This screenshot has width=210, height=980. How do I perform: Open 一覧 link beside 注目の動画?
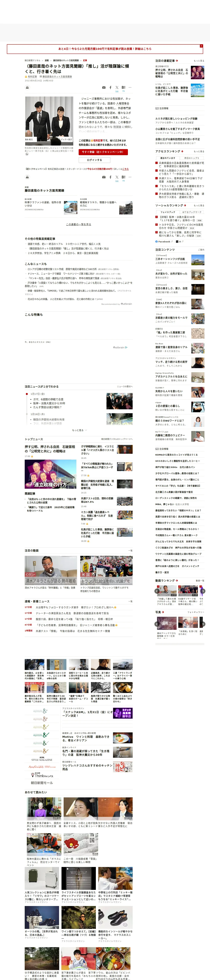click(x=130, y=550)
